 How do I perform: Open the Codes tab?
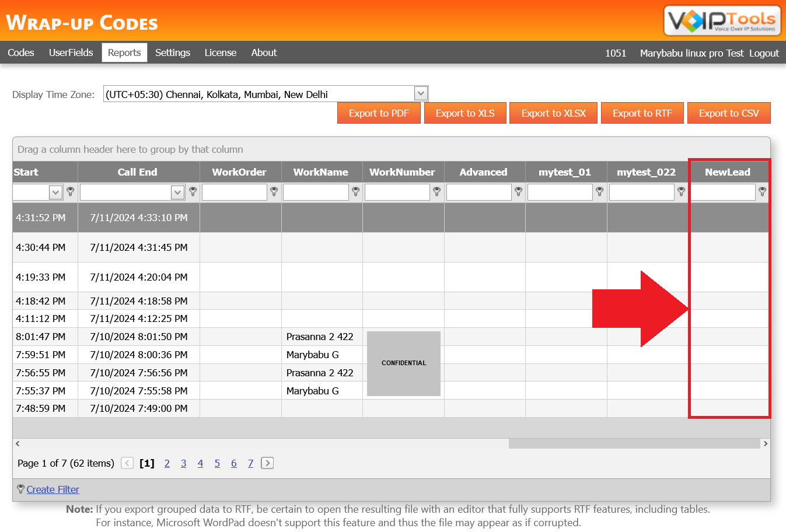(20, 52)
